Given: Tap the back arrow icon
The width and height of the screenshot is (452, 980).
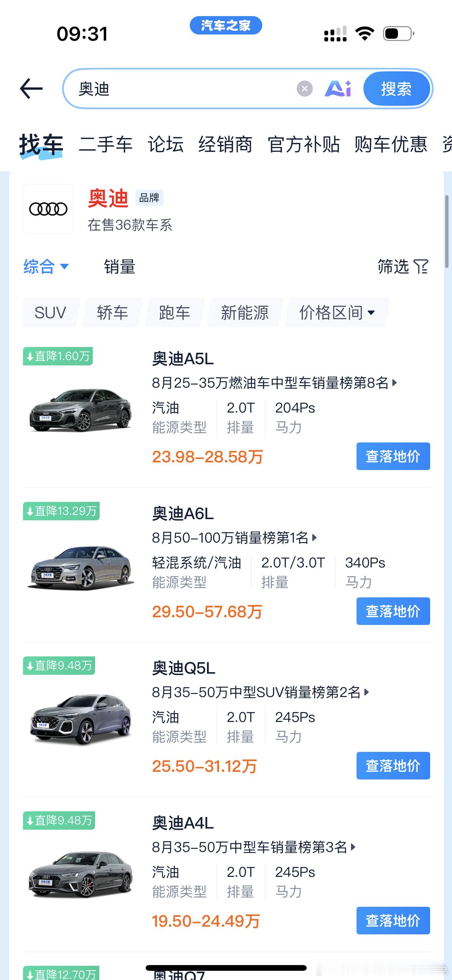Looking at the screenshot, I should point(31,89).
